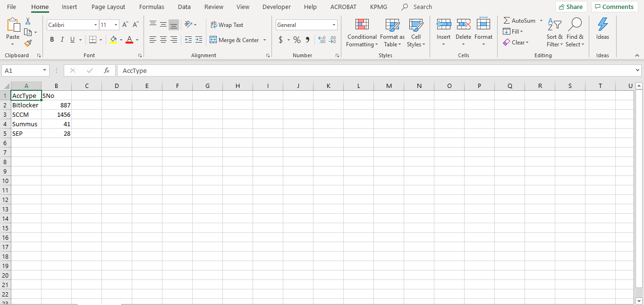
Task: Expand the Merge & Center arrow
Action: (x=264, y=40)
